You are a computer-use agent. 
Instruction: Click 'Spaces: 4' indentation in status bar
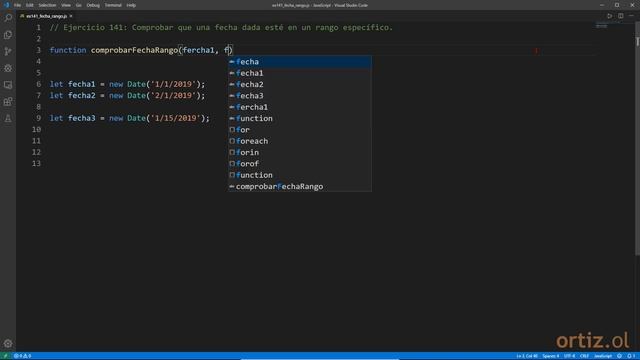point(551,356)
